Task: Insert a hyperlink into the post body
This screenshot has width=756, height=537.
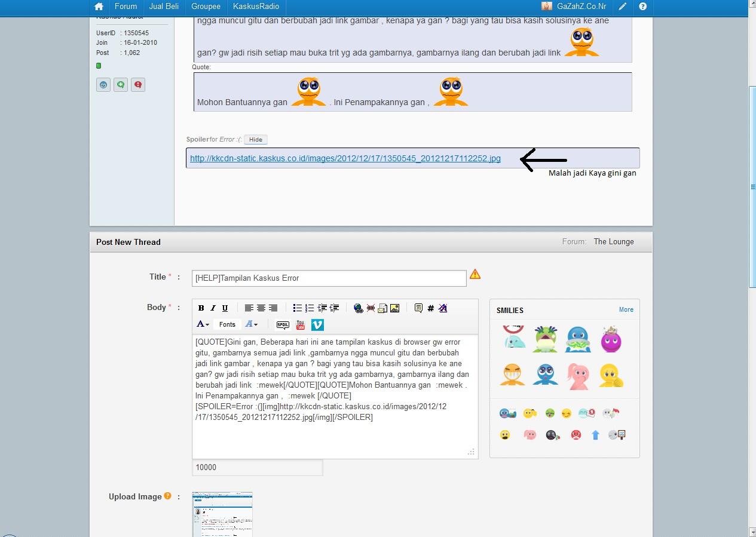Action: [358, 308]
